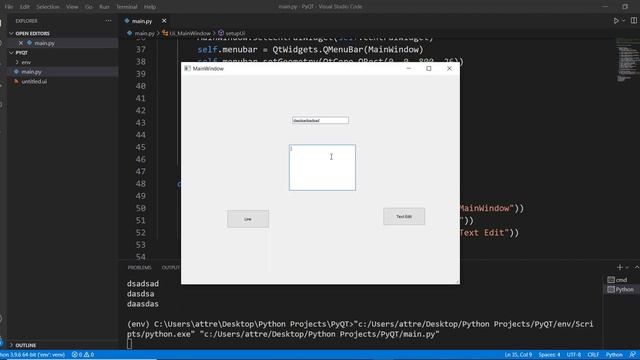Viewport: 640px width, 360px height.
Task: Open the run options dropdown arrow
Action: tap(623, 21)
